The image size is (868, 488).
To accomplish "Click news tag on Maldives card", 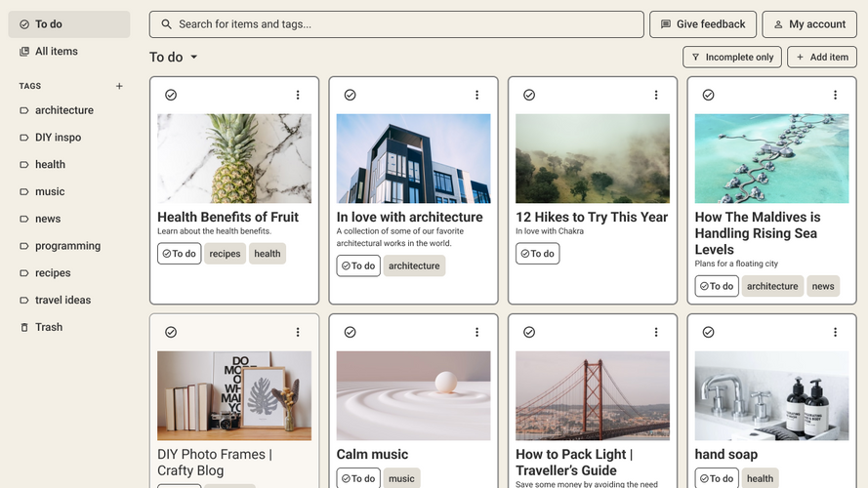I will point(823,286).
